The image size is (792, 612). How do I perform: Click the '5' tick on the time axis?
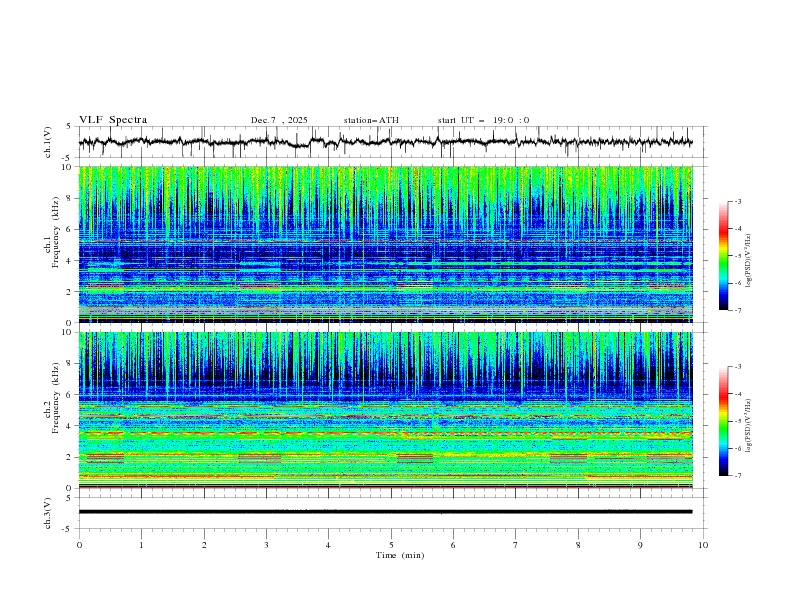pyautogui.click(x=391, y=545)
